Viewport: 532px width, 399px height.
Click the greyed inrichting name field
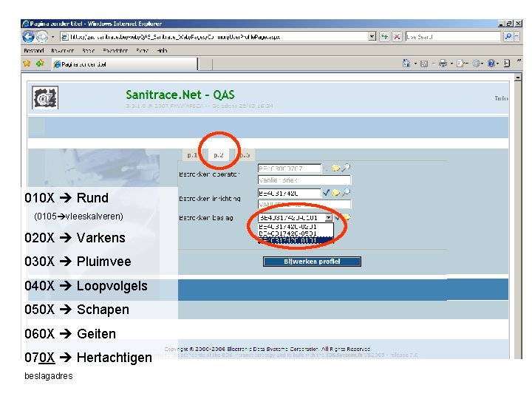click(304, 205)
